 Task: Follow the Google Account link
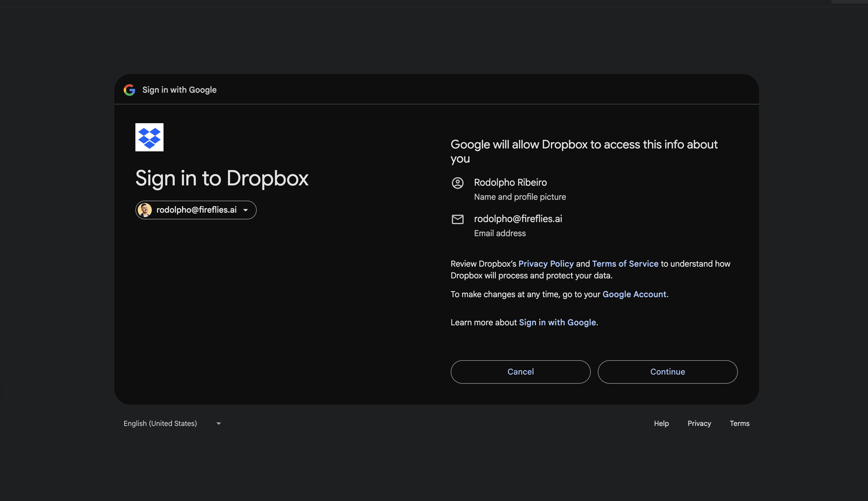click(x=634, y=294)
